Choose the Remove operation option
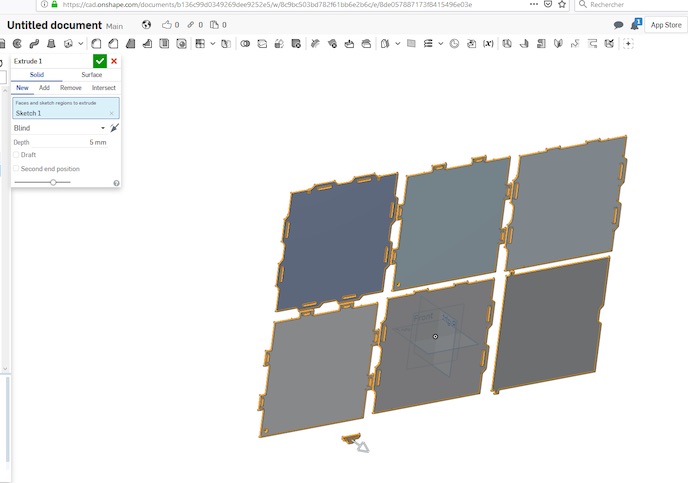Screen dimensions: 688x483 click(71, 88)
